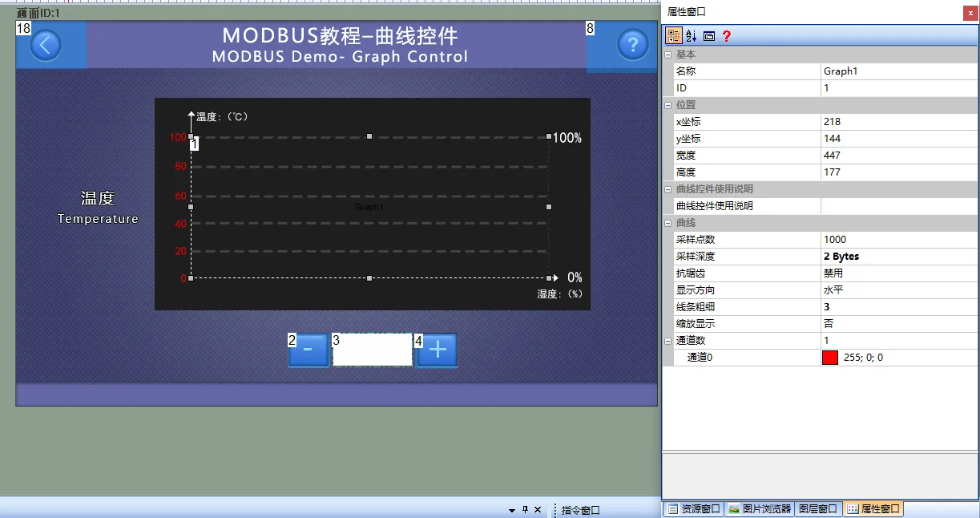Open the 指令窗口 dropdown arrow
980x518 pixels.
pos(511,508)
